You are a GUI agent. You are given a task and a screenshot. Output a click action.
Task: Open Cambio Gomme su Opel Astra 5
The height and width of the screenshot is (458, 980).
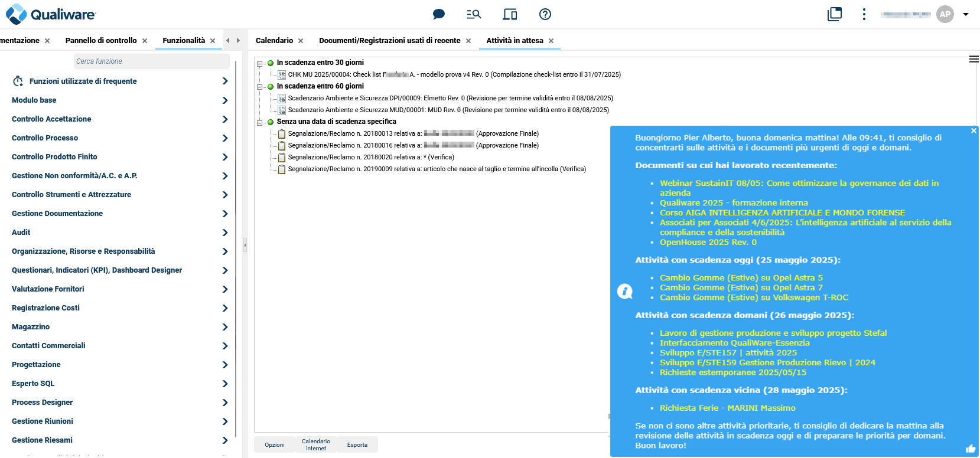tap(741, 278)
